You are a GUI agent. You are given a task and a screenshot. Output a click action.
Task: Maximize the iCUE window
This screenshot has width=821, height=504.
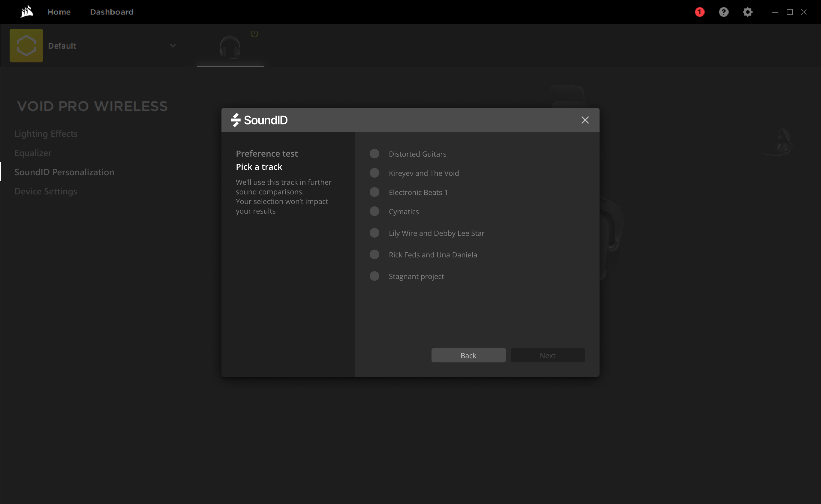click(790, 12)
